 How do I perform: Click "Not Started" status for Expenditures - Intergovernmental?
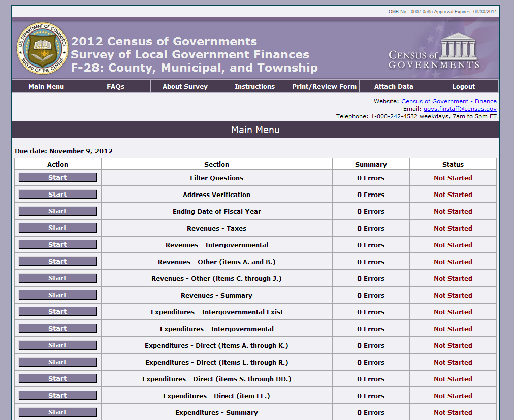pos(453,329)
